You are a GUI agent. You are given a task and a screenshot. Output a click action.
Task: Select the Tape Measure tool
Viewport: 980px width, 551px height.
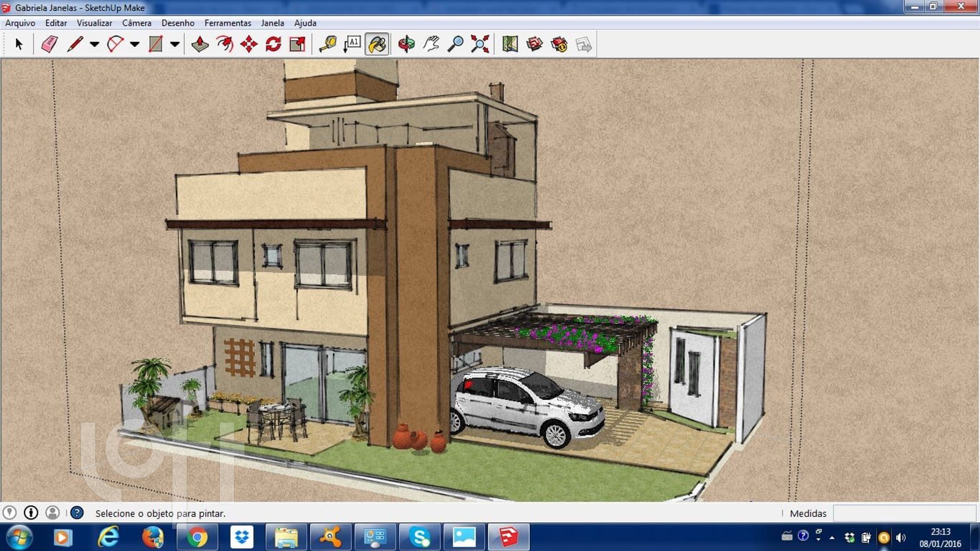(x=328, y=44)
